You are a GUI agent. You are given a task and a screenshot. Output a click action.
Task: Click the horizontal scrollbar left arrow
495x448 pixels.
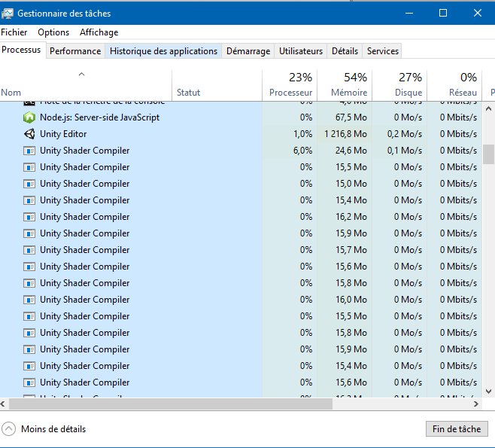(x=3, y=404)
